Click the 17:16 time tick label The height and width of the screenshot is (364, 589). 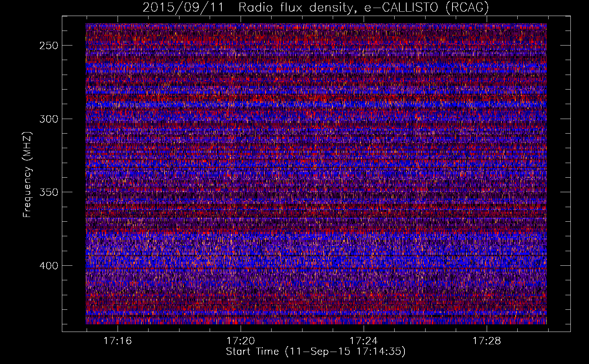(118, 341)
